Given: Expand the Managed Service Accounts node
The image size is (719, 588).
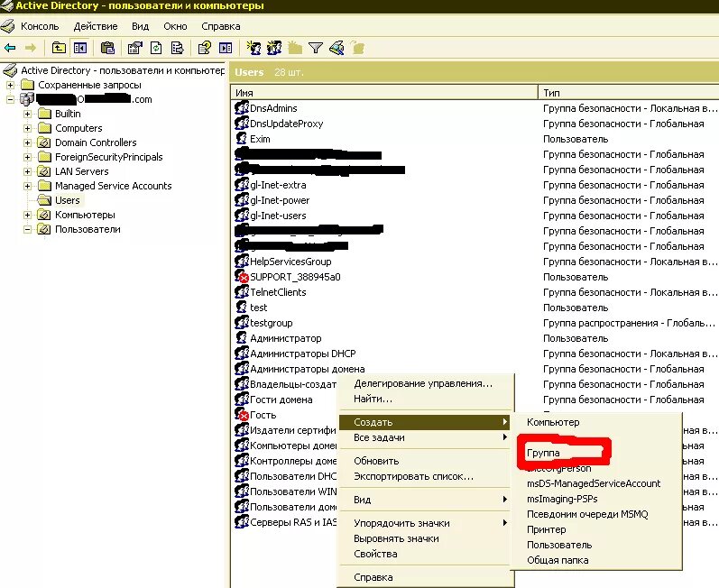Looking at the screenshot, I should [x=27, y=186].
